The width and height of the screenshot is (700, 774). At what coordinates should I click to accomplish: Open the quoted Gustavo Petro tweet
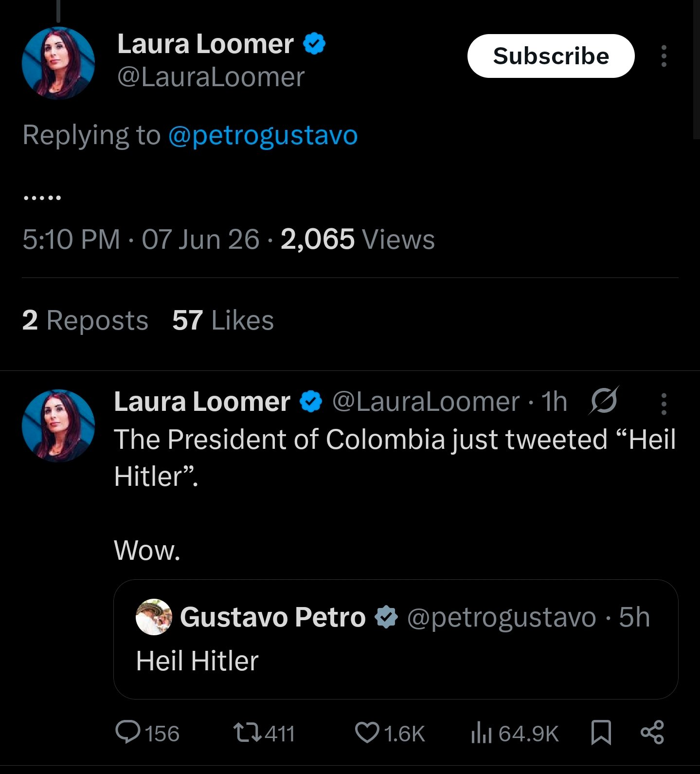(x=395, y=639)
